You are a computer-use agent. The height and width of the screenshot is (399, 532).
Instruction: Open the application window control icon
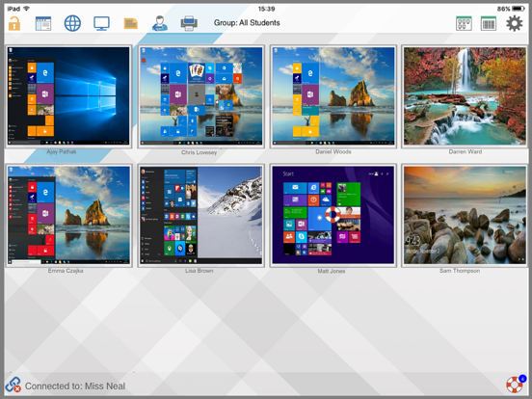43,24
